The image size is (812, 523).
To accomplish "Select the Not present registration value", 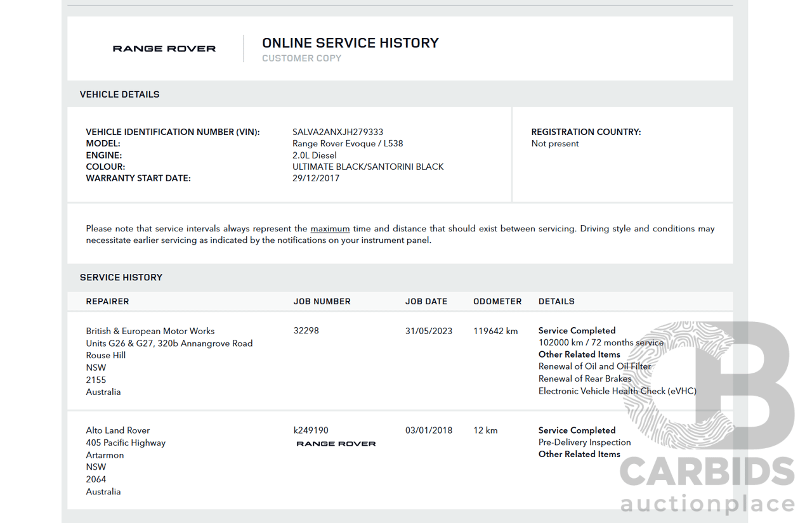I will 555,144.
